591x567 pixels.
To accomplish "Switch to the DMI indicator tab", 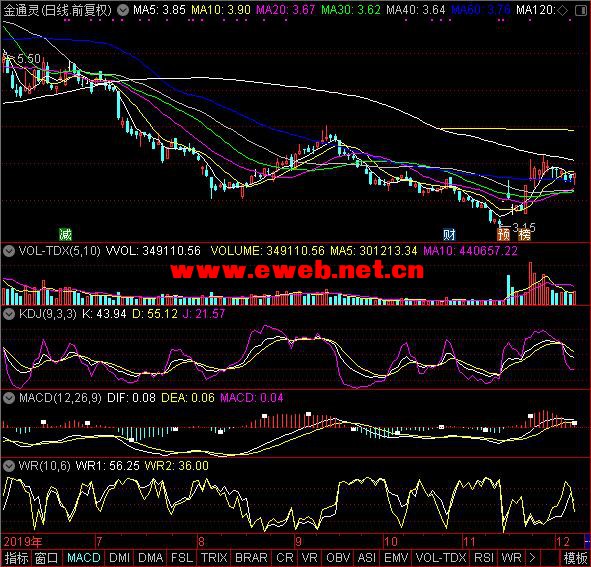I will click(119, 558).
